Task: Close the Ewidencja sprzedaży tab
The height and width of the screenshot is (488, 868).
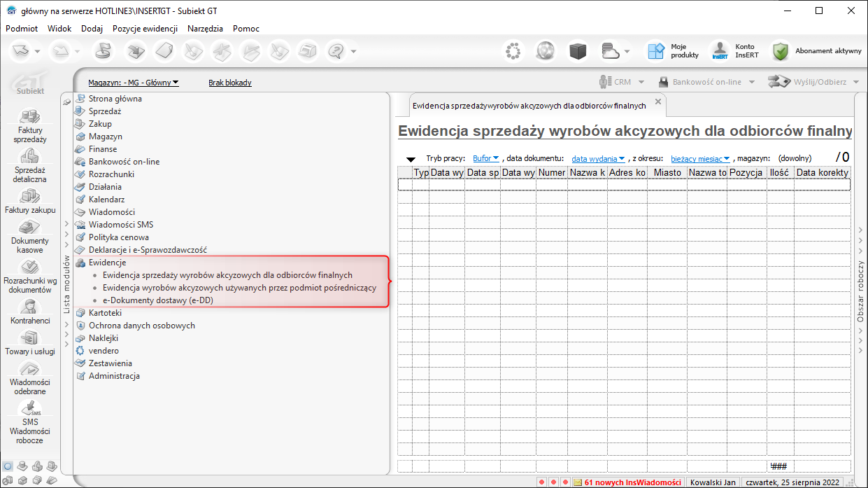Action: (657, 102)
